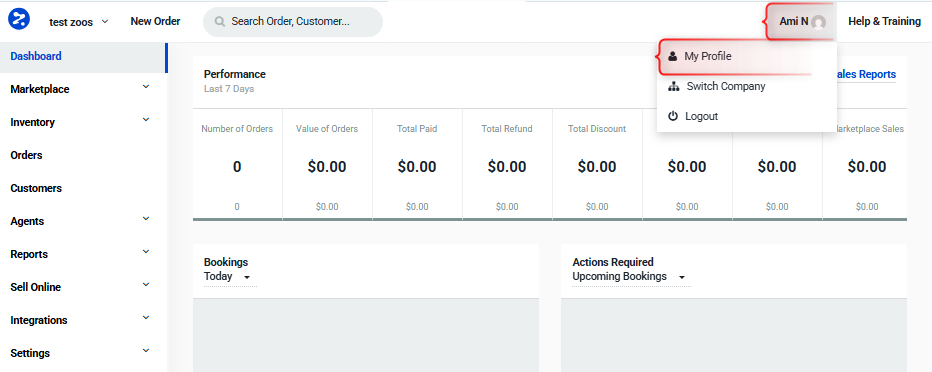
Task: Click the Switch Company org-chart icon
Action: coord(673,87)
